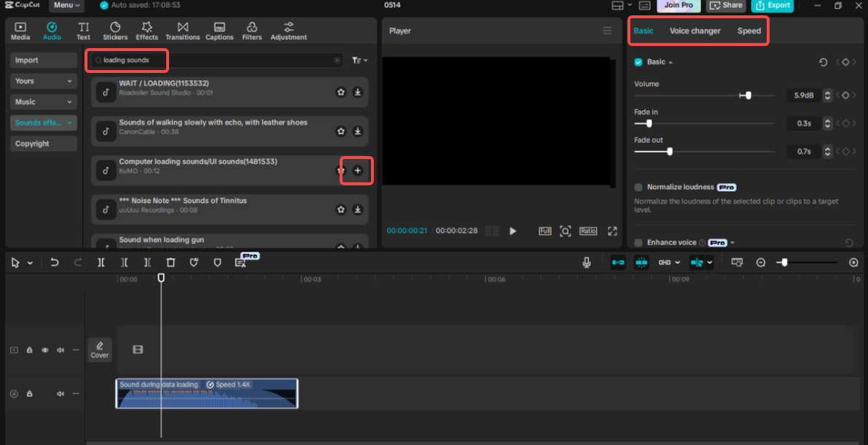
Task: Select the Delete icon above the timeline
Action: point(171,262)
